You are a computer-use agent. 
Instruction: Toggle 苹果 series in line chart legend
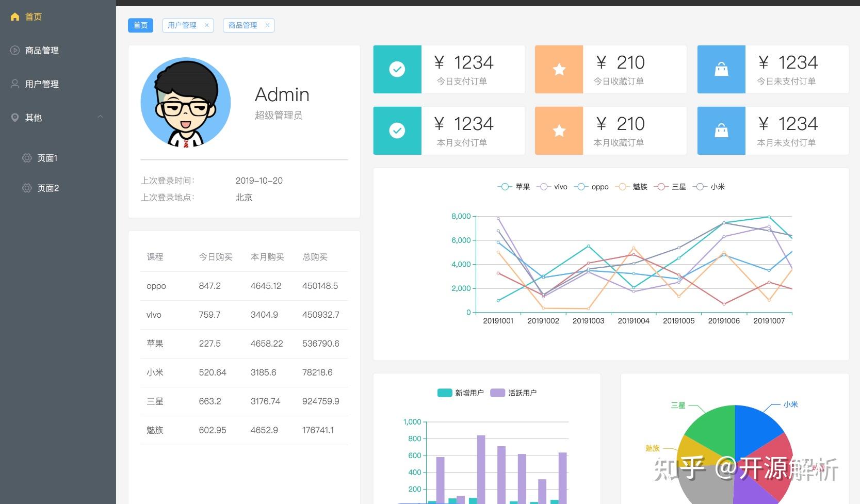514,187
